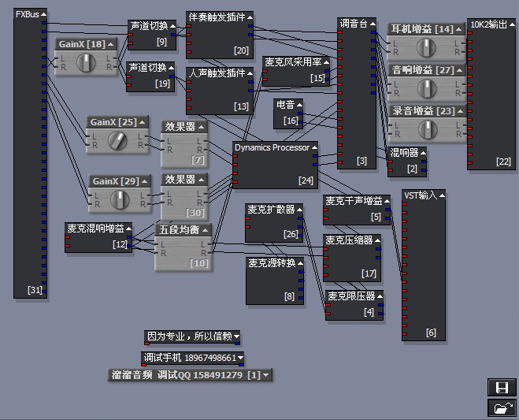Click the 音响增益 [27] knob
The image size is (519, 420).
[424, 90]
